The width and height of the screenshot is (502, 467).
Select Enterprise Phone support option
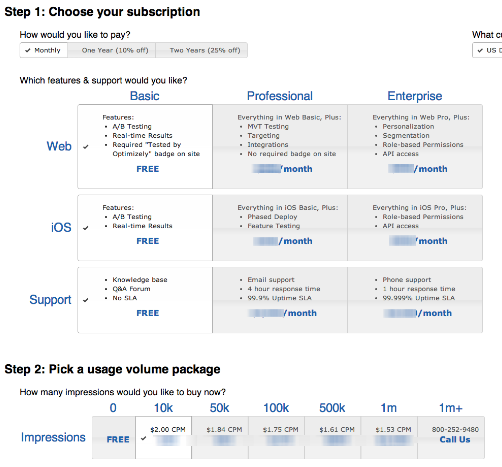415,300
